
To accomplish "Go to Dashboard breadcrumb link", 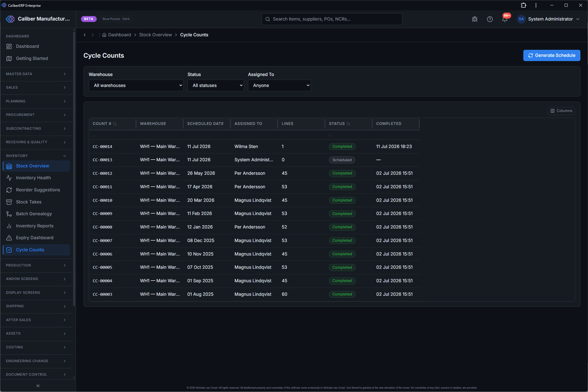I will pos(120,35).
